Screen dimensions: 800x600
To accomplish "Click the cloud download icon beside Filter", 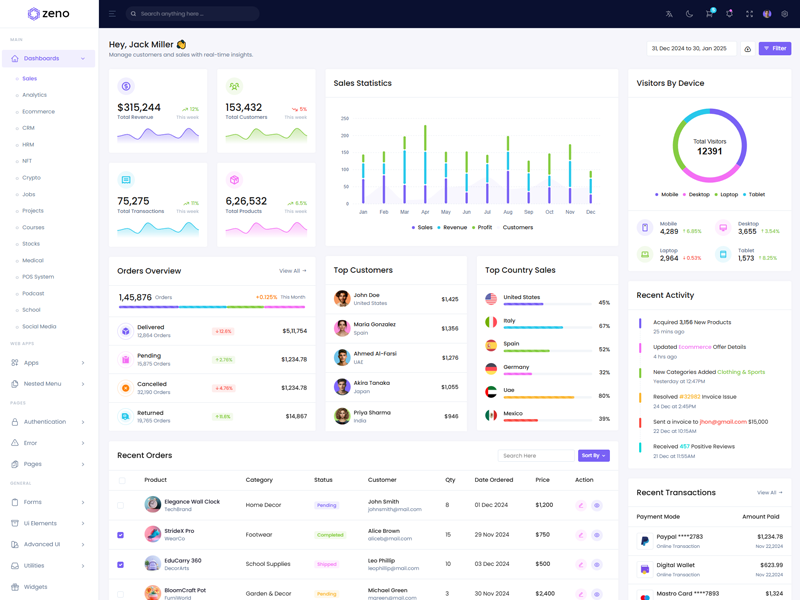I will [747, 49].
